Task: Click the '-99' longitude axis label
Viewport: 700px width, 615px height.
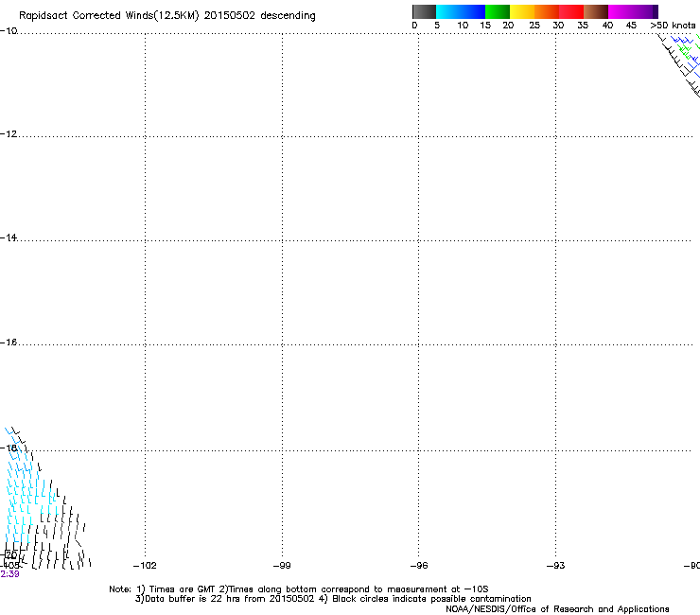Action: (282, 566)
